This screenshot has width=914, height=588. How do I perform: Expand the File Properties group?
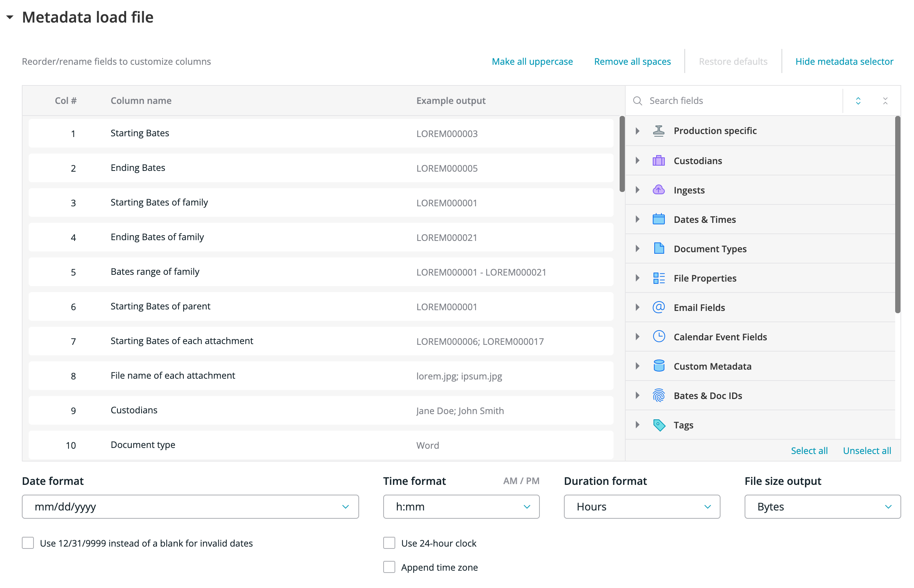637,278
